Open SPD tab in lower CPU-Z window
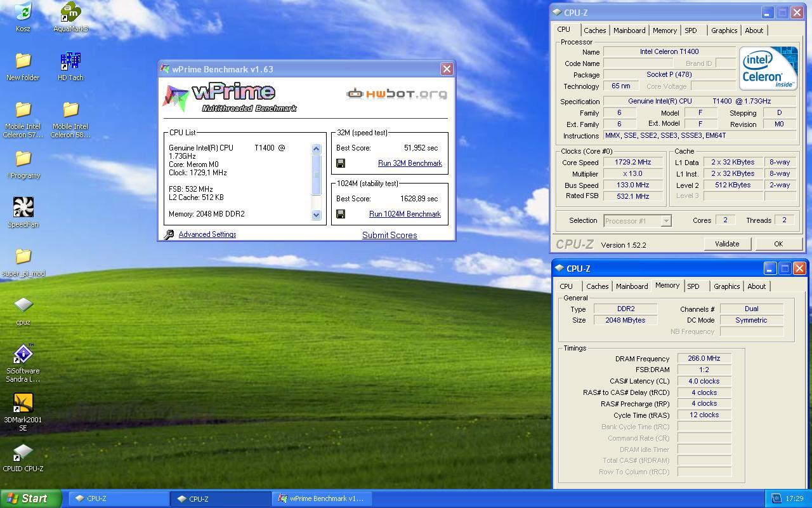The width and height of the screenshot is (812, 508). tap(693, 286)
